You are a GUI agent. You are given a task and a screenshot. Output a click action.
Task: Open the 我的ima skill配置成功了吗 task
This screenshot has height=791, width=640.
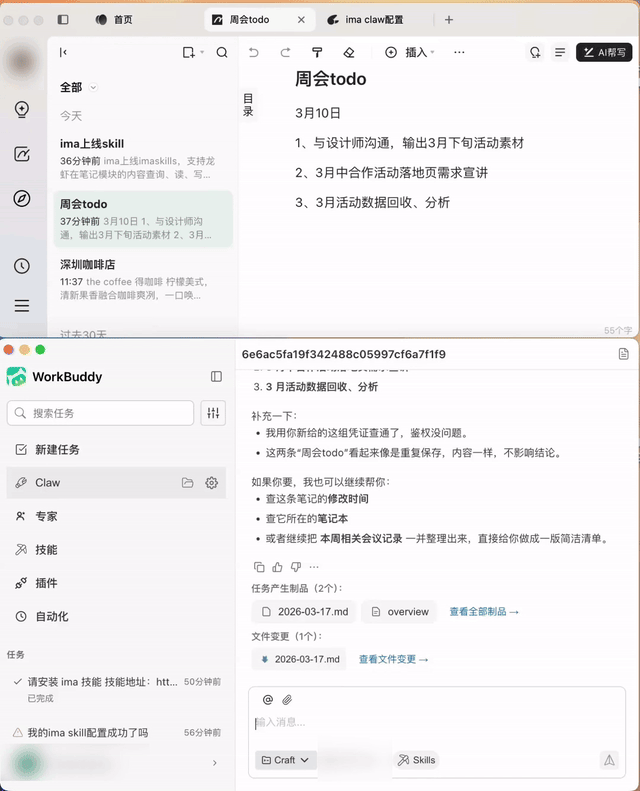point(116,732)
